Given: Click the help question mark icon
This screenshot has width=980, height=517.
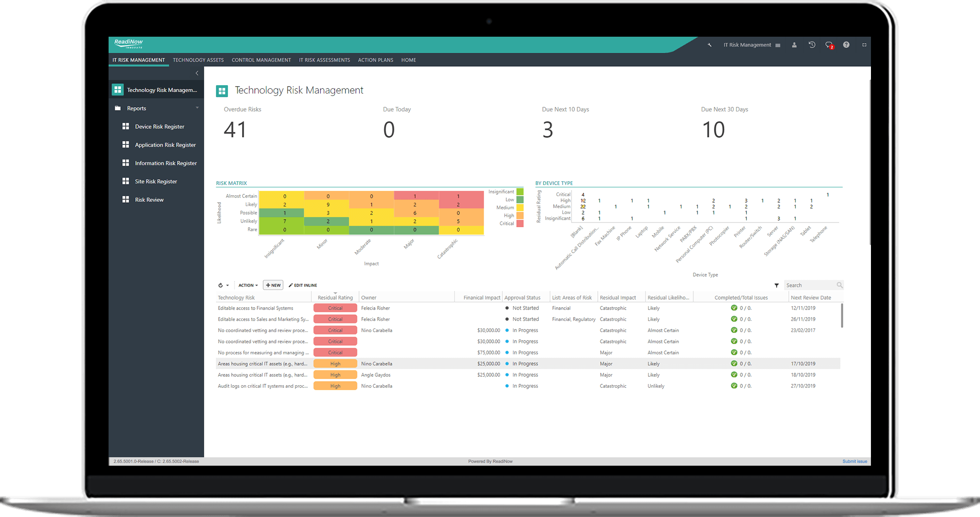Looking at the screenshot, I should point(846,45).
